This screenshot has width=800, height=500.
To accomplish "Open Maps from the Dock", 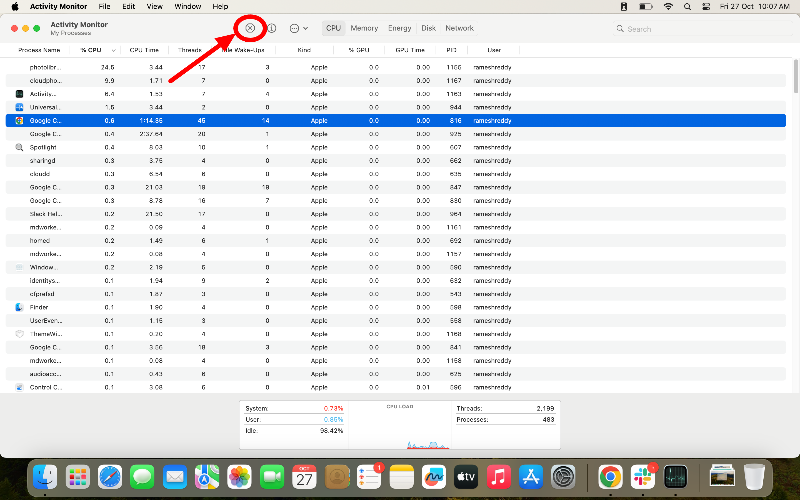I will pos(207,478).
